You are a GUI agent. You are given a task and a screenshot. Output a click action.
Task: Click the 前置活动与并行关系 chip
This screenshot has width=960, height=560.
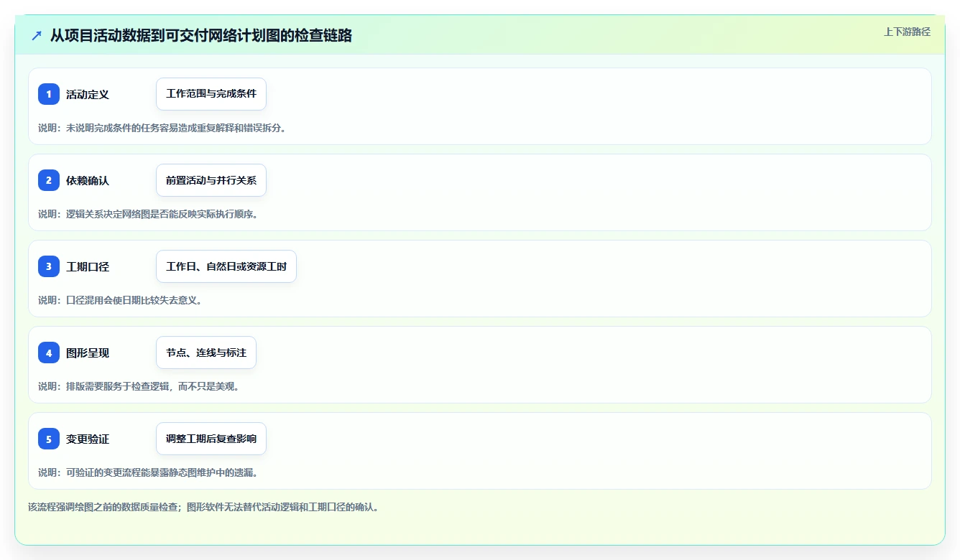click(x=211, y=180)
